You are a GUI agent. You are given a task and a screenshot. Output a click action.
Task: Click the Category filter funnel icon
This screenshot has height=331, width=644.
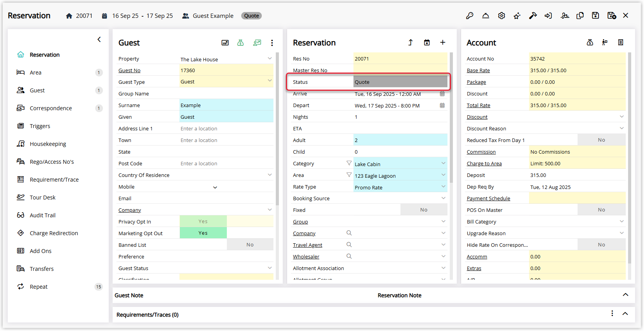pyautogui.click(x=349, y=163)
